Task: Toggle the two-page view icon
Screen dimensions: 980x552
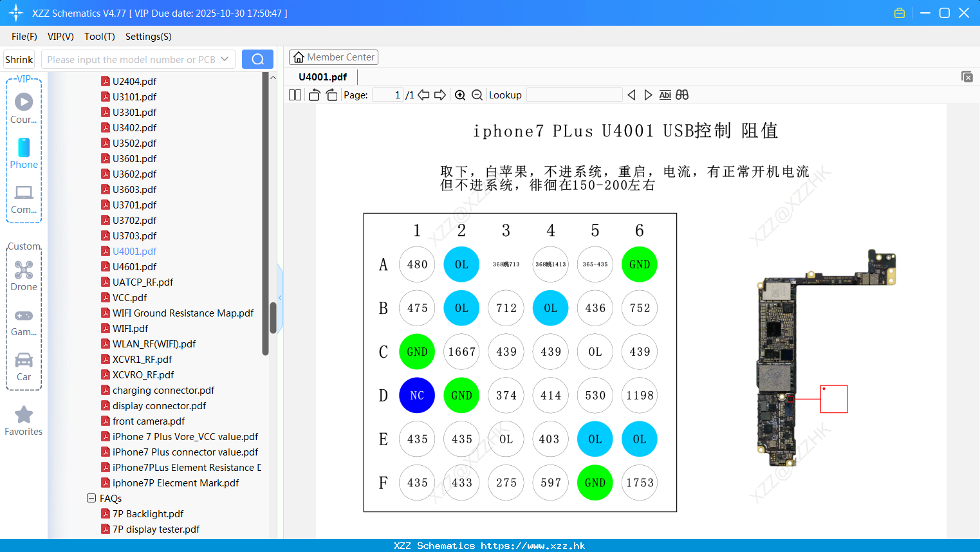Action: [x=295, y=95]
